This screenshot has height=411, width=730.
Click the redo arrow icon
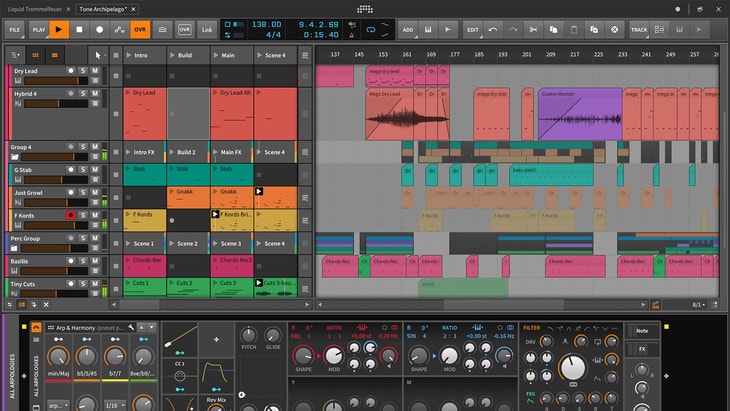point(513,29)
